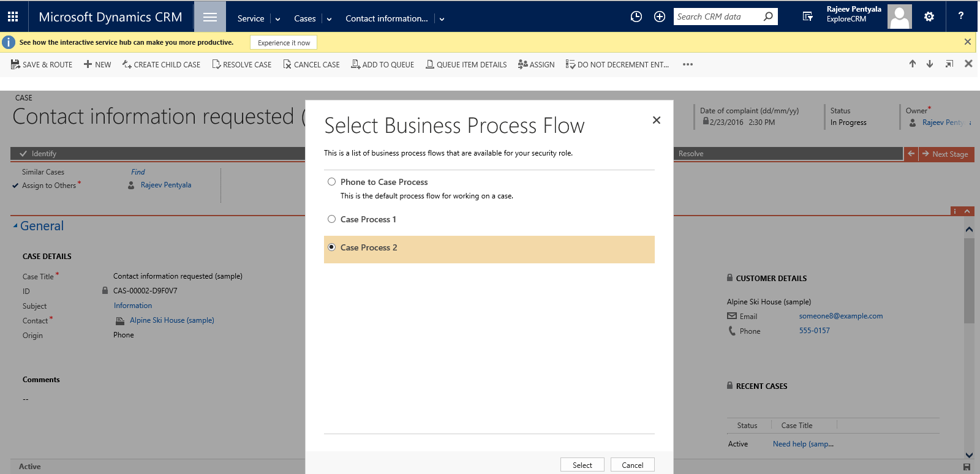Click the search magnifier icon
980x474 pixels.
(x=768, y=17)
